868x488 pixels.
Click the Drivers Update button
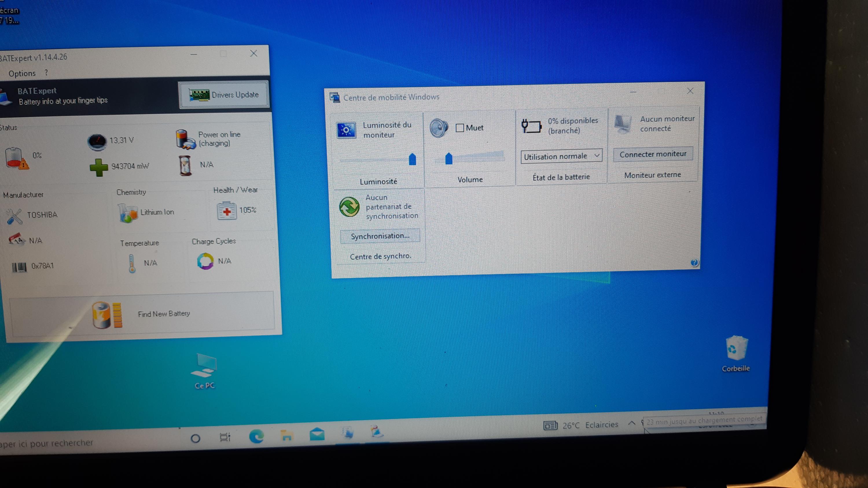tap(224, 95)
